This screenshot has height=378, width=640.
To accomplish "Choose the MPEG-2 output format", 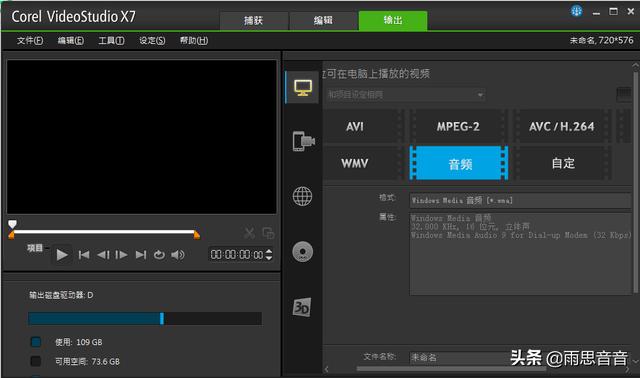I will 458,127.
